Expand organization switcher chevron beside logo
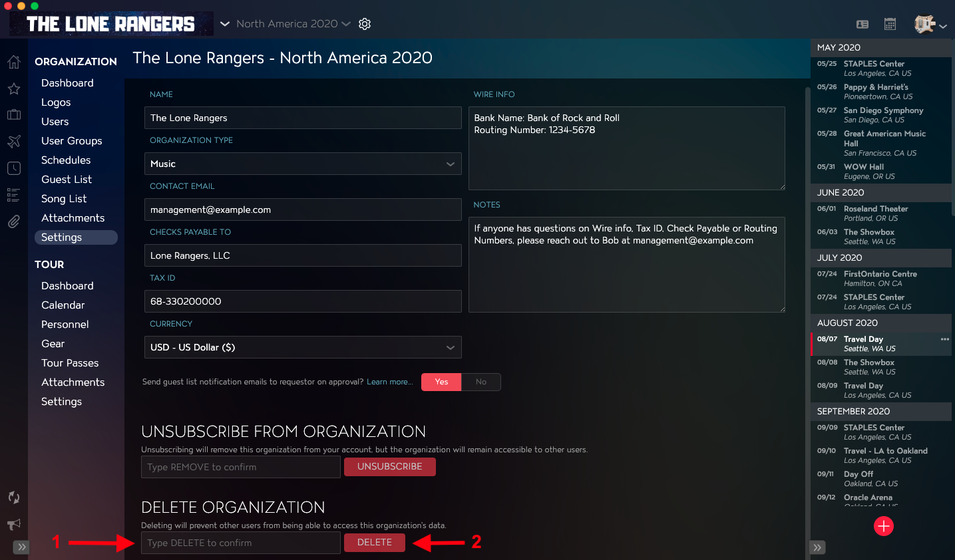The width and height of the screenshot is (955, 560). coord(224,24)
